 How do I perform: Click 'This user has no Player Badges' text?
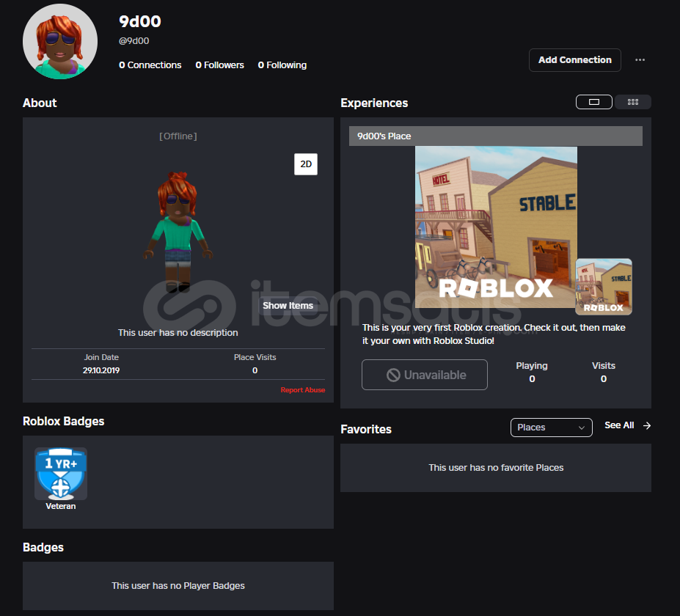178,586
